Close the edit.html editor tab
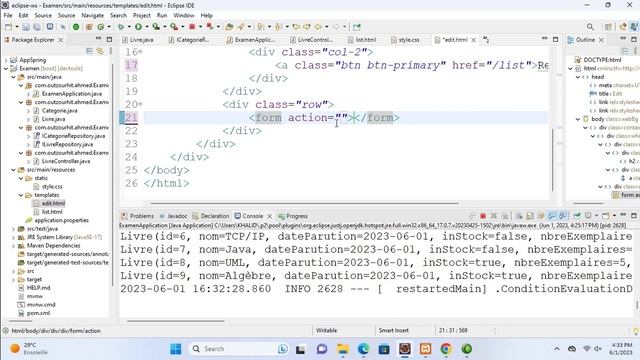Screen dimensions: 640x360 pyautogui.click(x=473, y=40)
